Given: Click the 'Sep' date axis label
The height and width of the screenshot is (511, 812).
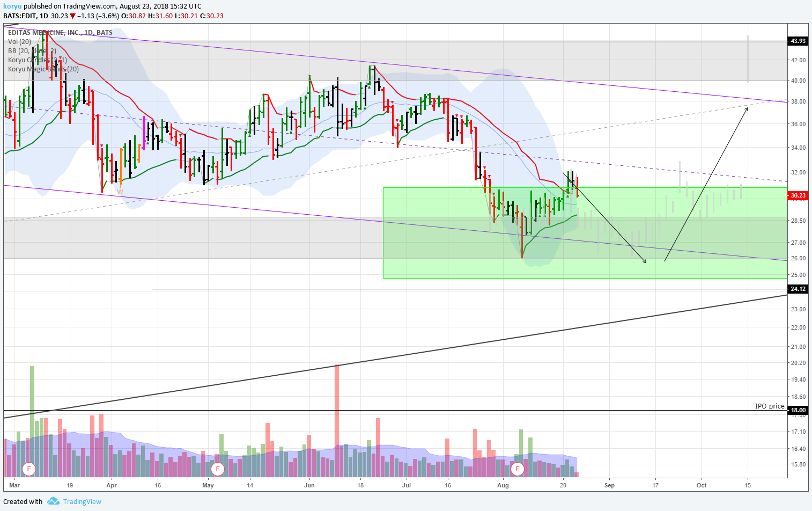Looking at the screenshot, I should coord(609,485).
